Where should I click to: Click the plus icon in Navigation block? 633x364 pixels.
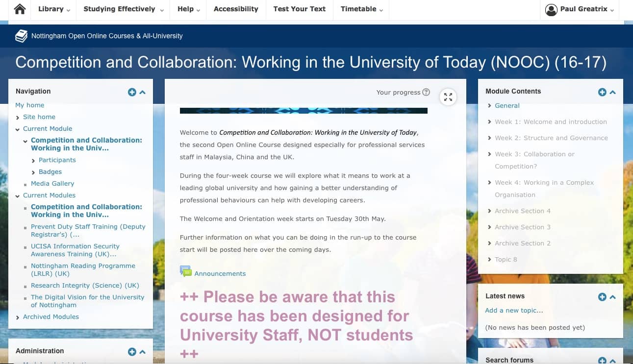(132, 92)
